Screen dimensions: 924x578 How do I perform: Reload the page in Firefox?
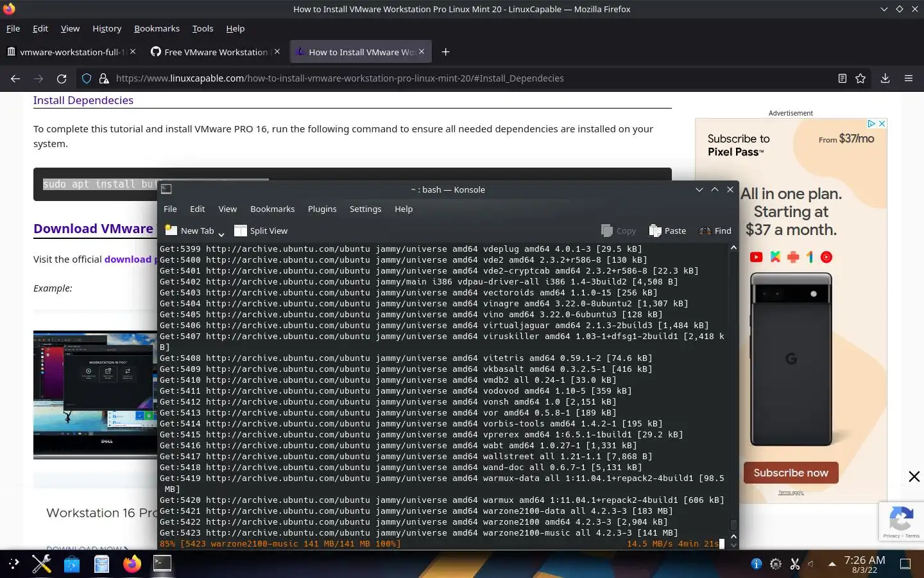[62, 78]
